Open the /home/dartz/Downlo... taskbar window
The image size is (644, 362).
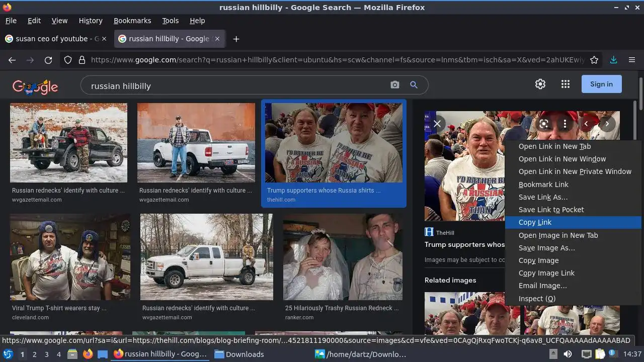click(x=361, y=354)
